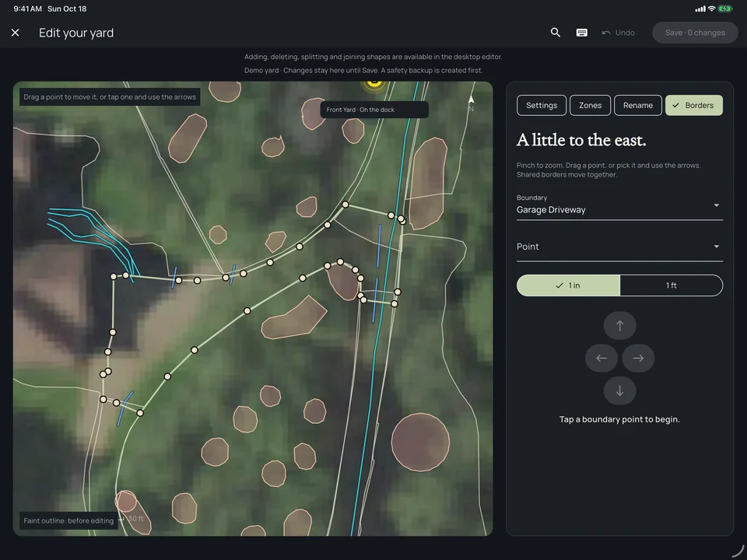Nudge point with up arrow

tap(619, 326)
